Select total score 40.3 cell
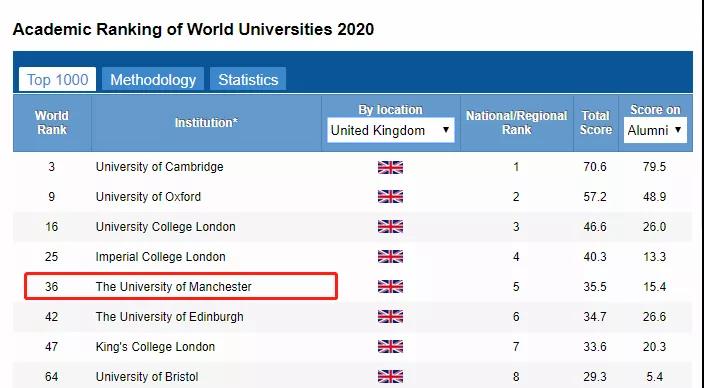This screenshot has width=704, height=388. [595, 257]
